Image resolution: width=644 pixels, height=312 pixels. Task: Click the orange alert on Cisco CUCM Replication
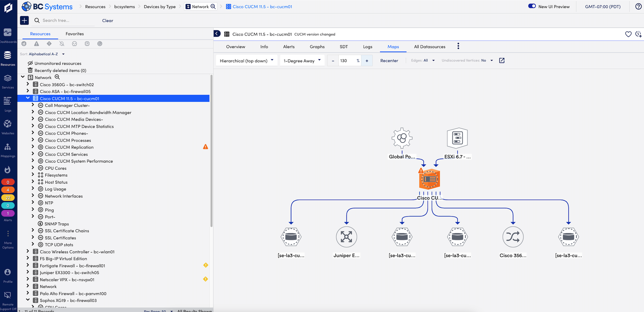point(205,147)
